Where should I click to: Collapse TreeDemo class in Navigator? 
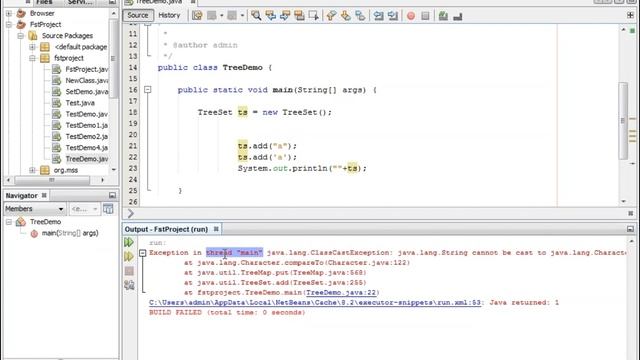pyautogui.click(x=9, y=222)
